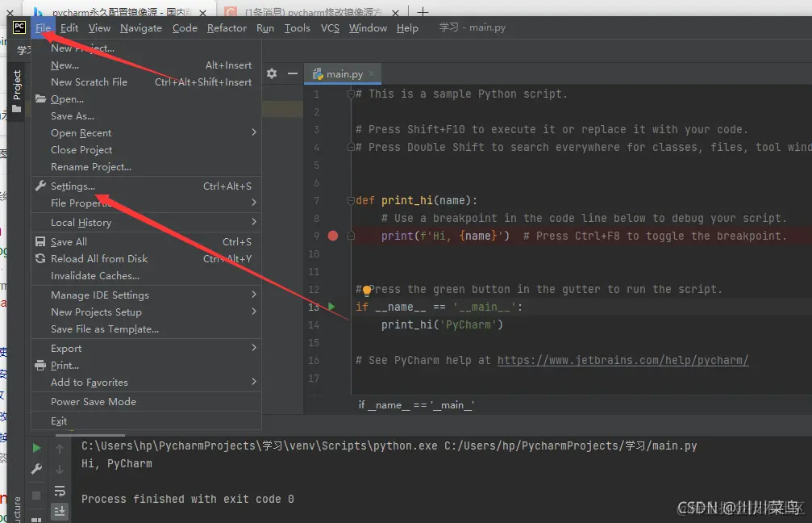Screen dimensions: 812x523
Task: Close the main.py tab
Action: tap(371, 74)
